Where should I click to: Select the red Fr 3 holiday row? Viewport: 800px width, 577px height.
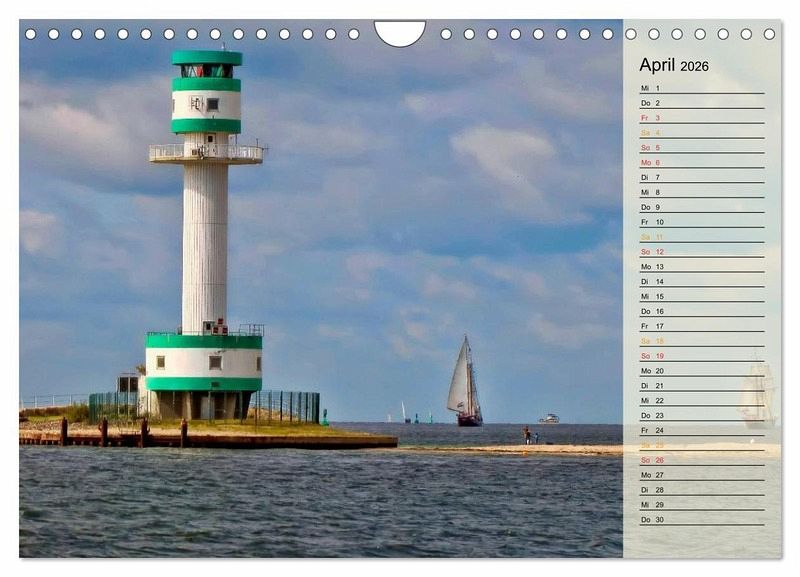pyautogui.click(x=700, y=118)
